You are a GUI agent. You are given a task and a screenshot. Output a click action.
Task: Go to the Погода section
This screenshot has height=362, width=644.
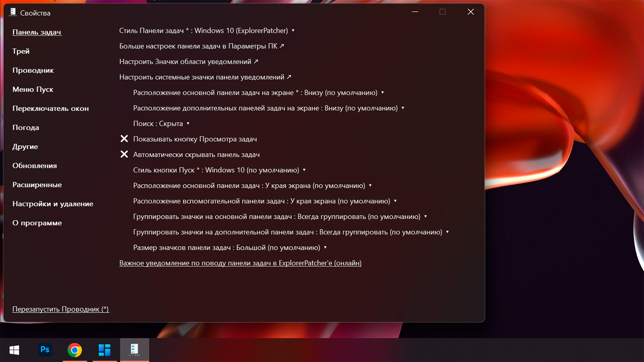tap(26, 128)
